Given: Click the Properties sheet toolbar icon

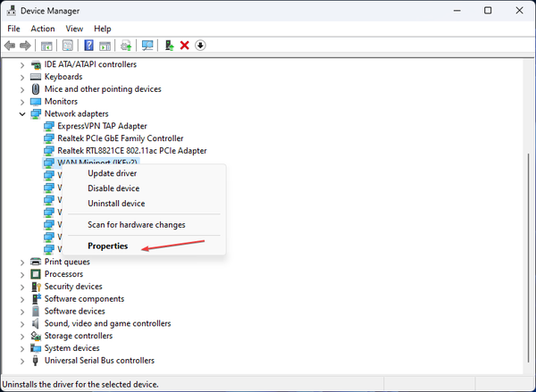Looking at the screenshot, I should pyautogui.click(x=68, y=46).
